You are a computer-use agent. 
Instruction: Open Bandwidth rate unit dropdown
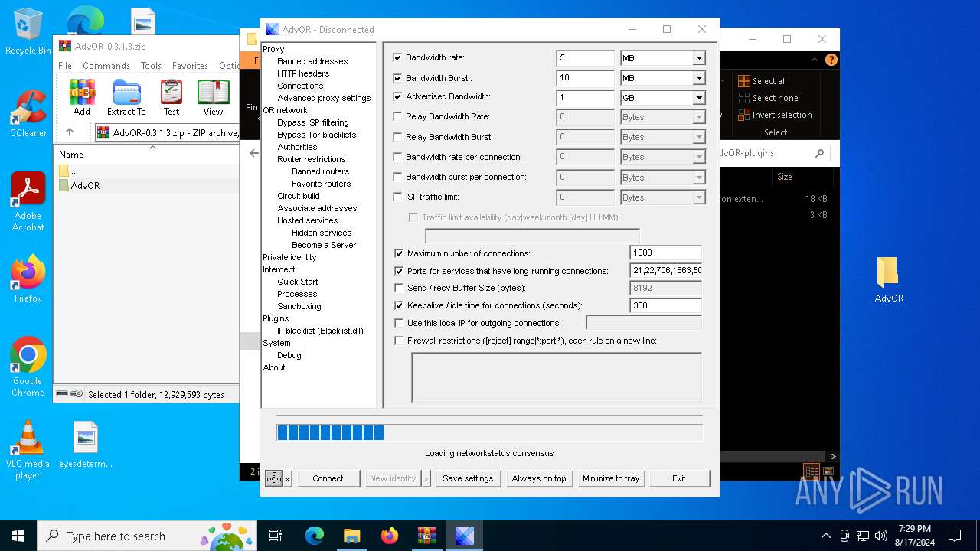coord(698,58)
